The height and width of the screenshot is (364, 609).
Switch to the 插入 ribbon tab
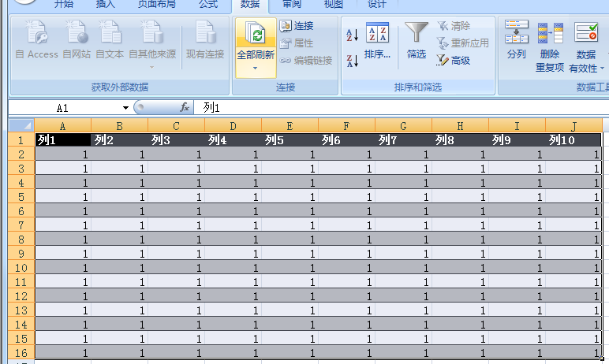click(x=105, y=5)
